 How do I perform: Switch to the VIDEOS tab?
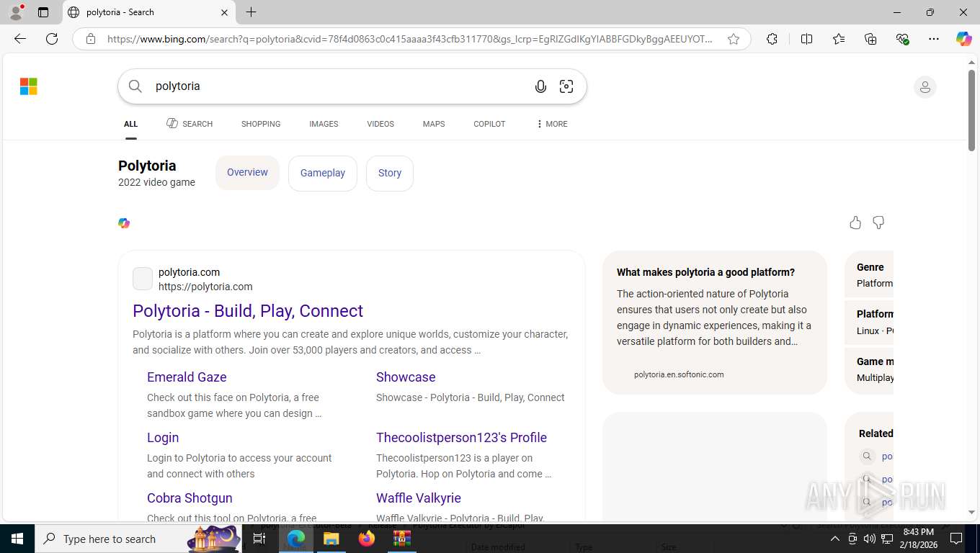pyautogui.click(x=380, y=124)
